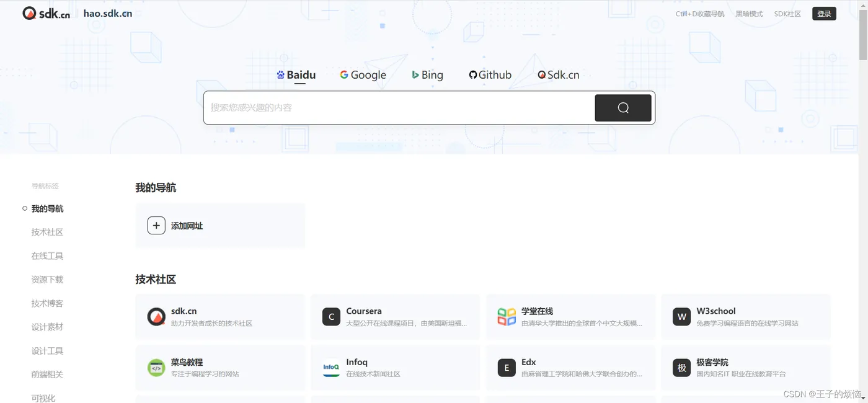Select 资源下载 in sidebar
Image resolution: width=868 pixels, height=403 pixels.
[x=47, y=280]
